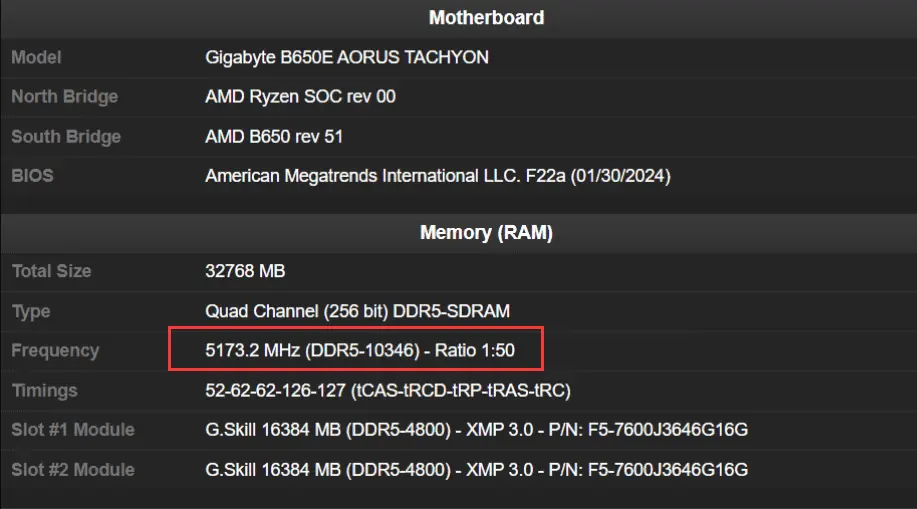Click the 32768 MB value
The width and height of the screenshot is (917, 509).
244,271
